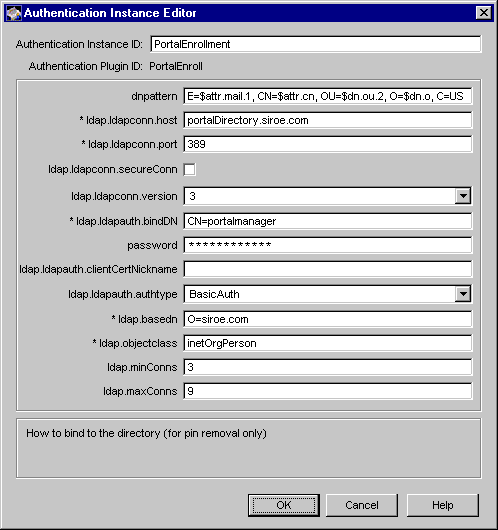The image size is (498, 530).
Task: Click the ldap.basedn field with O=siroe.com
Action: tap(328, 319)
